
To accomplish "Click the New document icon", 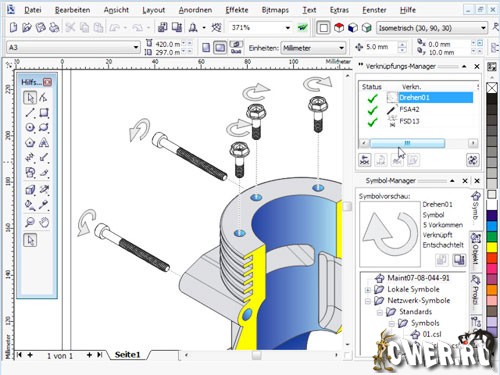I will [x=13, y=28].
